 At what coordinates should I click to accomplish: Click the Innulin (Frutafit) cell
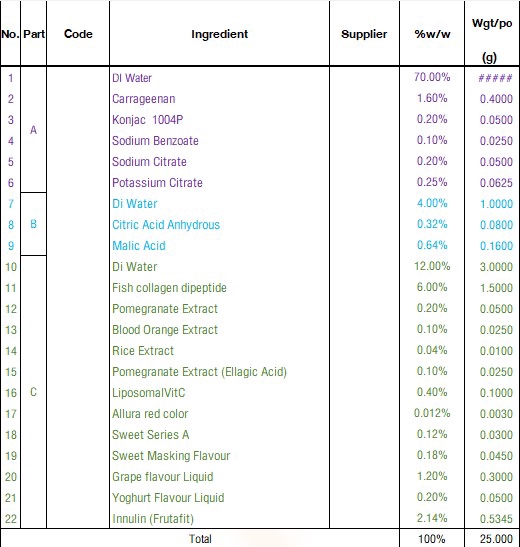219,519
